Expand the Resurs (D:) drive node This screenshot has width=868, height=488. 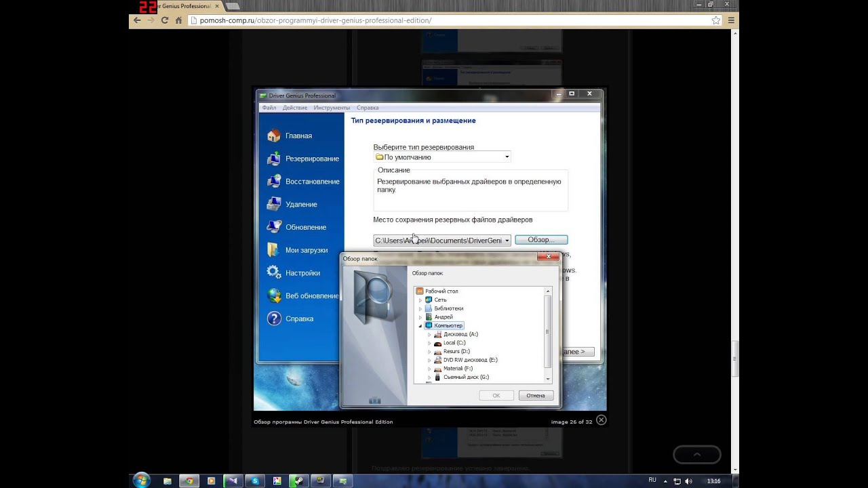click(429, 352)
